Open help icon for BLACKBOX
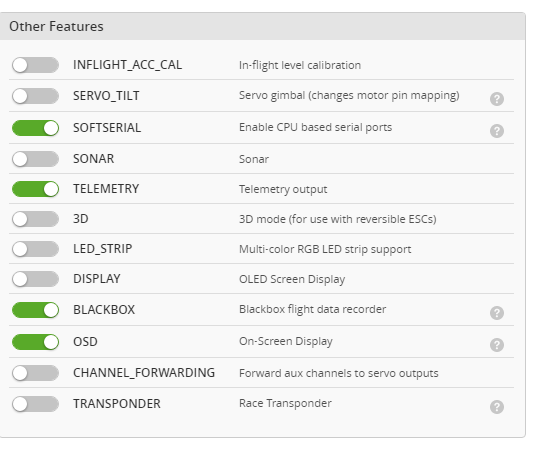This screenshot has width=534, height=450. coord(497,313)
